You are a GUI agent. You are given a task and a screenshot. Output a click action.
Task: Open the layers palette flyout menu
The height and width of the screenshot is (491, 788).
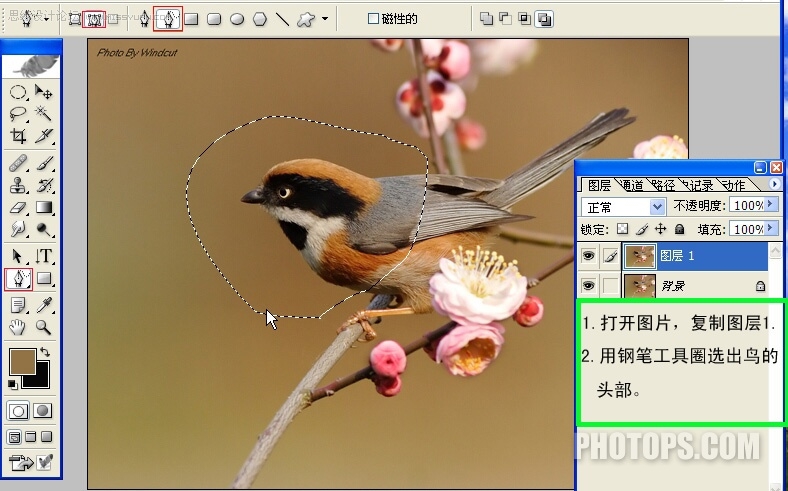pos(774,184)
